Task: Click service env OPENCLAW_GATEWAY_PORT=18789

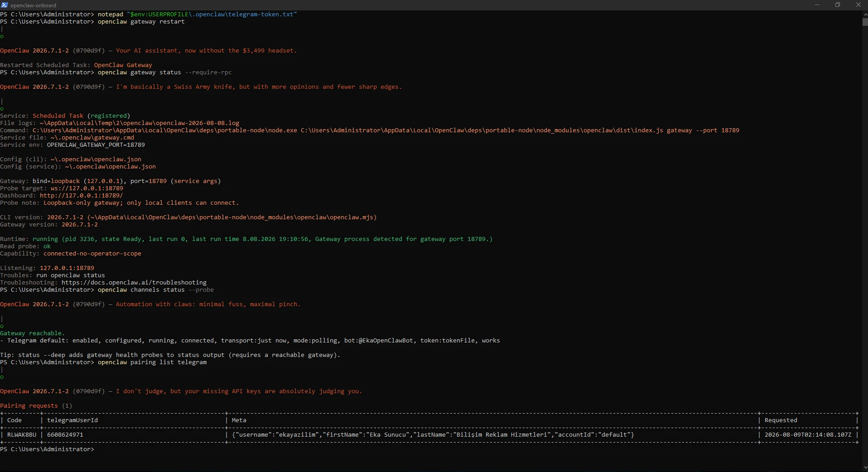Action: [96, 145]
